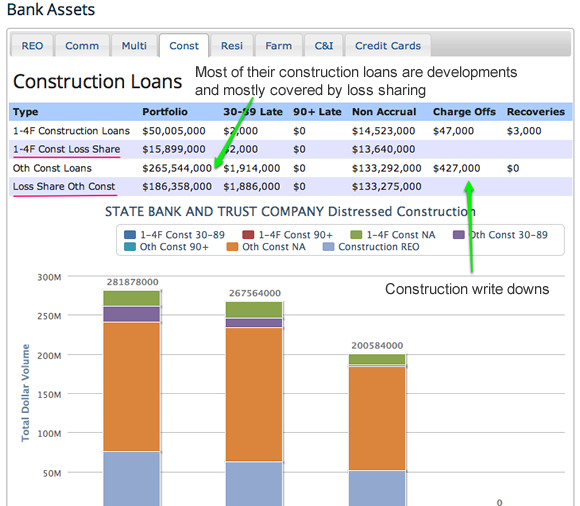Viewport: 580px width, 506px height.
Task: Click the $427,000 charge offs value
Action: point(456,168)
